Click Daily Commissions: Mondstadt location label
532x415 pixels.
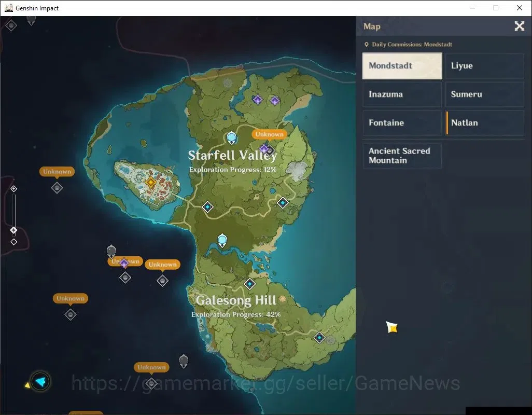(x=409, y=45)
